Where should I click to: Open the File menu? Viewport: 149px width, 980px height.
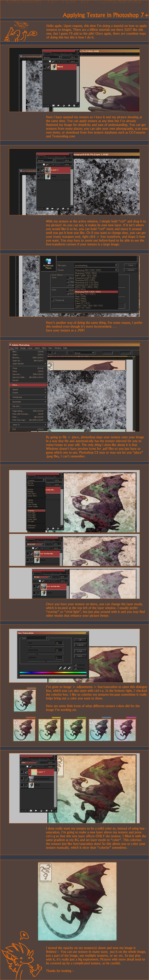click(12, 348)
